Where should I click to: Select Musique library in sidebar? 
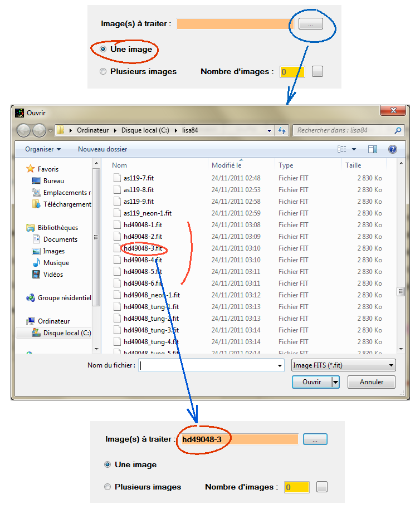pos(56,263)
